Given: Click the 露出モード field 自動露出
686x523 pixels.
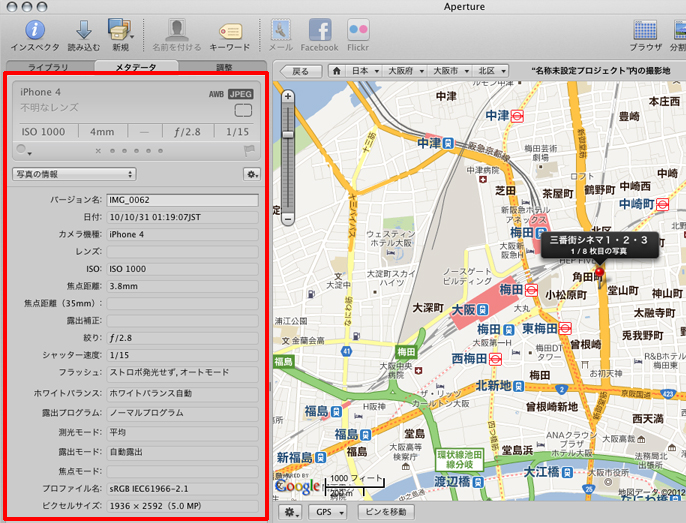Looking at the screenshot, I should tap(182, 453).
